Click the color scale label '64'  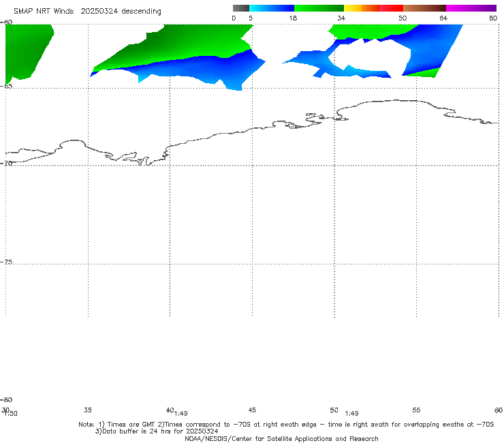pos(443,18)
